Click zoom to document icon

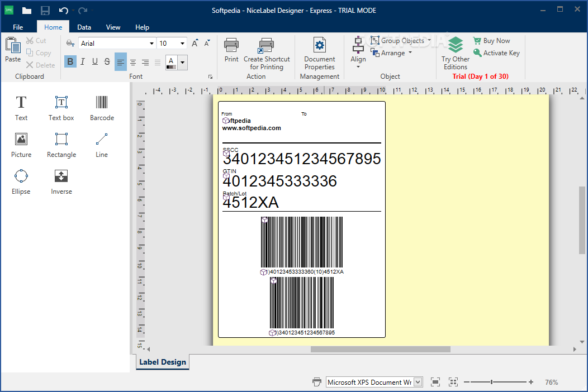tap(435, 382)
